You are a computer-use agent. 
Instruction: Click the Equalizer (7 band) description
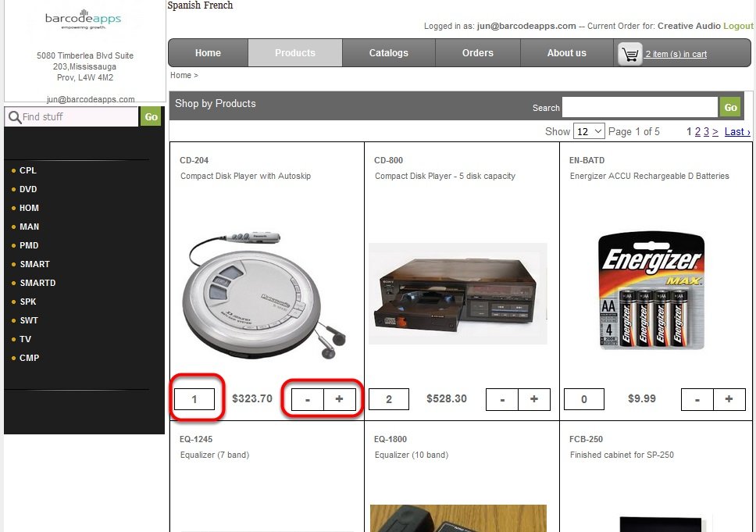click(x=215, y=455)
